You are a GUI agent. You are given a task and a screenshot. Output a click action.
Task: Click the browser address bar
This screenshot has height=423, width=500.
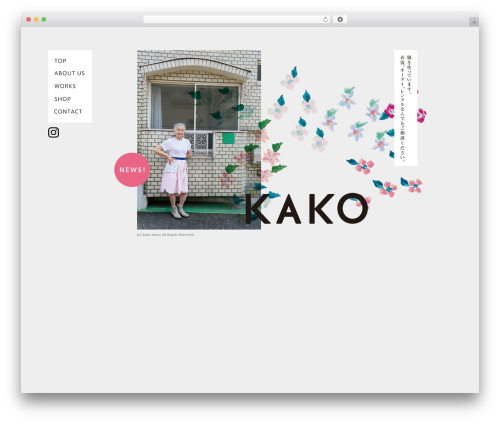pos(236,19)
